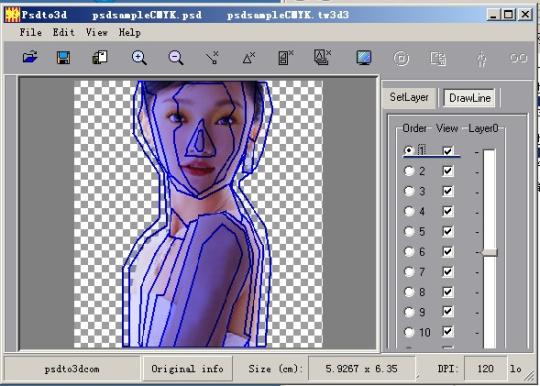Toggle View checkbox for layer 6
The height and width of the screenshot is (386, 540).
(x=448, y=252)
